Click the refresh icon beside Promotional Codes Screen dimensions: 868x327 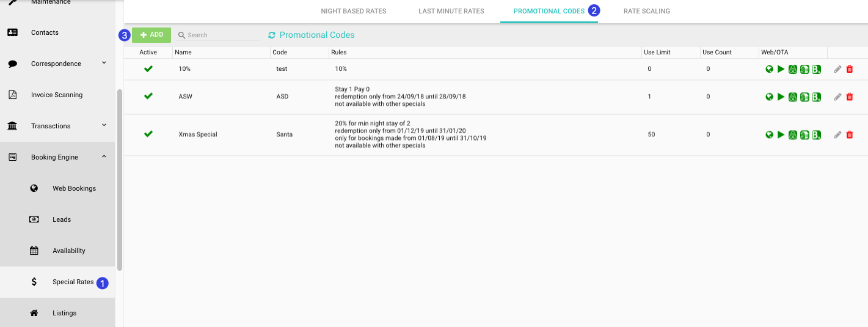coord(272,35)
